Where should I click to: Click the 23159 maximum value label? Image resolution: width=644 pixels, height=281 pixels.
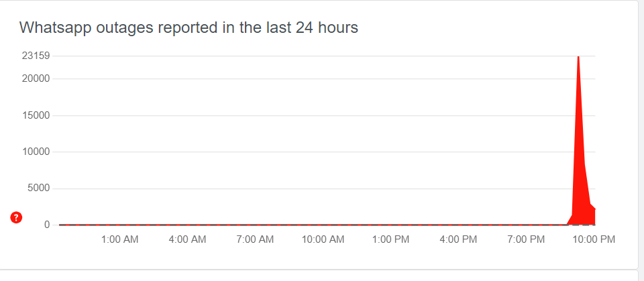[x=36, y=56]
